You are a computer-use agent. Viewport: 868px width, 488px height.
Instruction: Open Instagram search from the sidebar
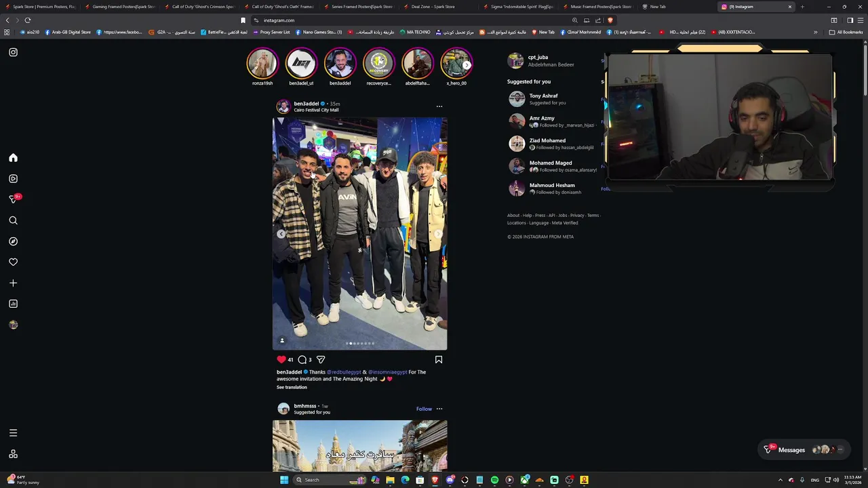coord(13,220)
